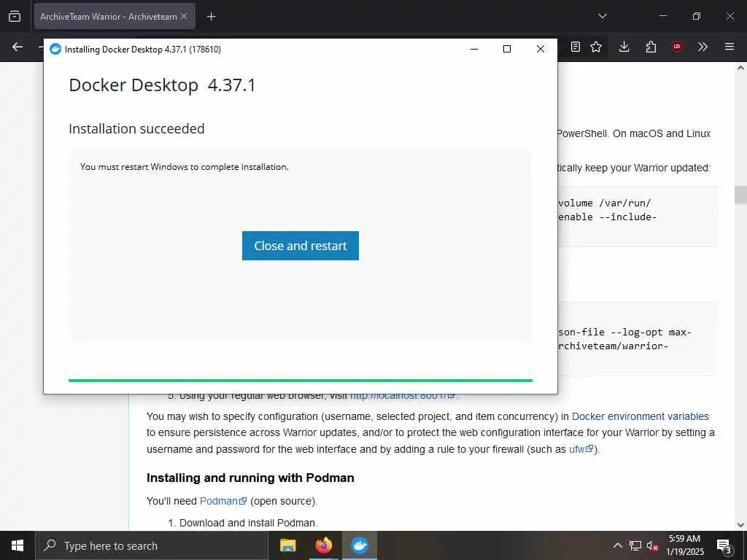
Task: Open Firefox extensions puzzle icon
Action: (x=651, y=47)
